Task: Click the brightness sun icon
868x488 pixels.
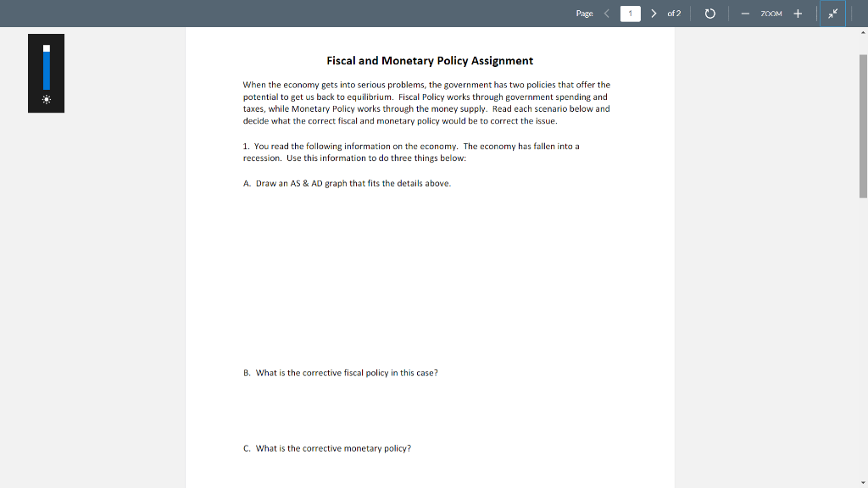Action: 46,100
